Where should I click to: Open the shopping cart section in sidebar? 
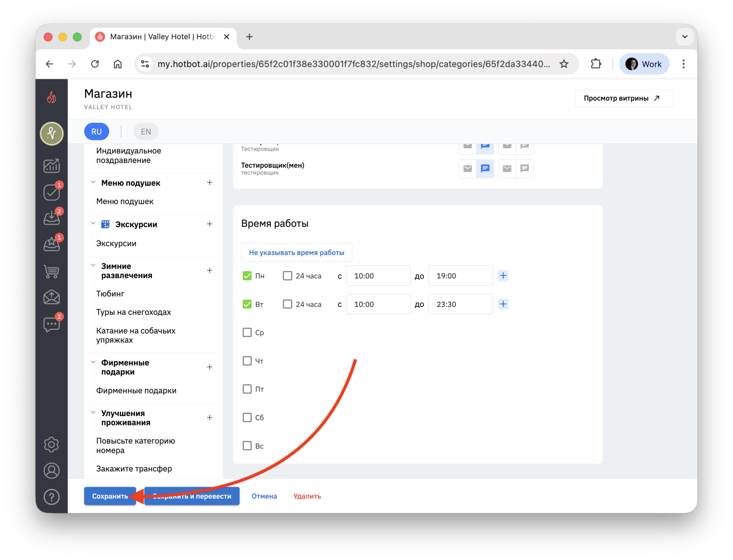click(x=51, y=271)
